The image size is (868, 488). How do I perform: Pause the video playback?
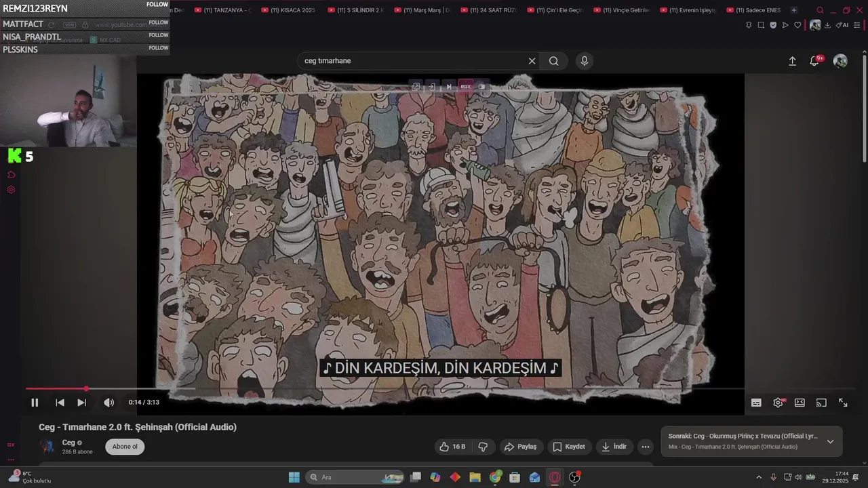point(35,403)
